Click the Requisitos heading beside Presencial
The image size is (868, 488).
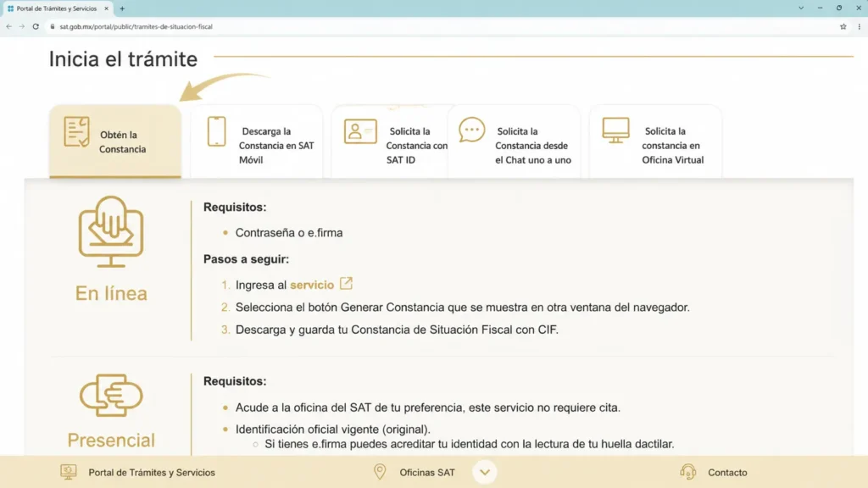point(235,381)
